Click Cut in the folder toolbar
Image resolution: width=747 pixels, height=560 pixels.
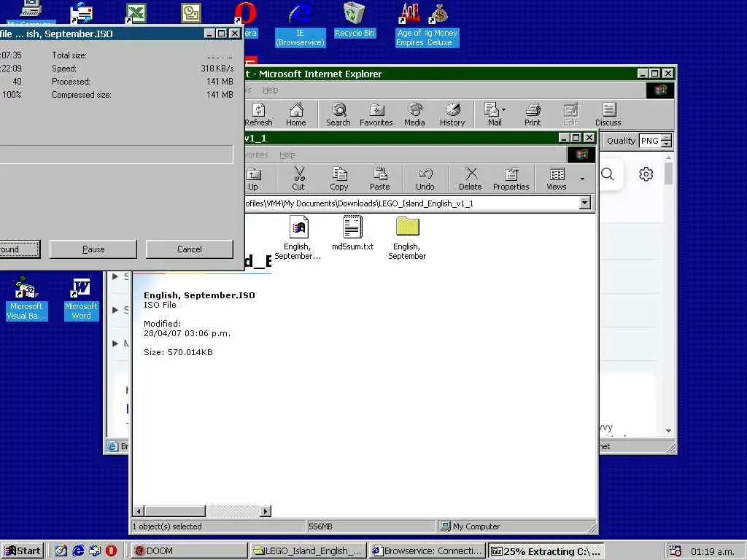pos(298,179)
